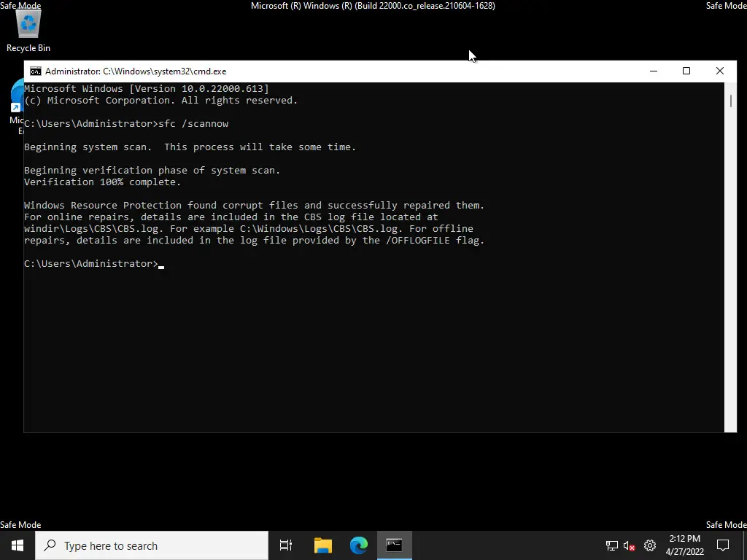Launch File Explorer from the taskbar
747x560 pixels.
click(x=323, y=545)
